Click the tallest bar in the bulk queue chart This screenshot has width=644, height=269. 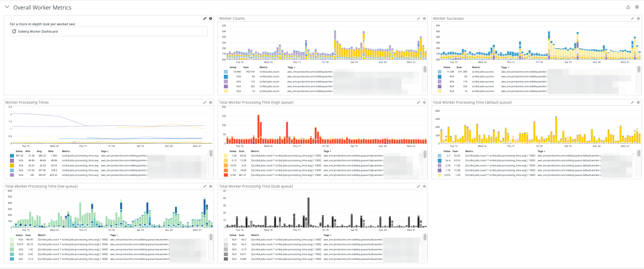308,213
